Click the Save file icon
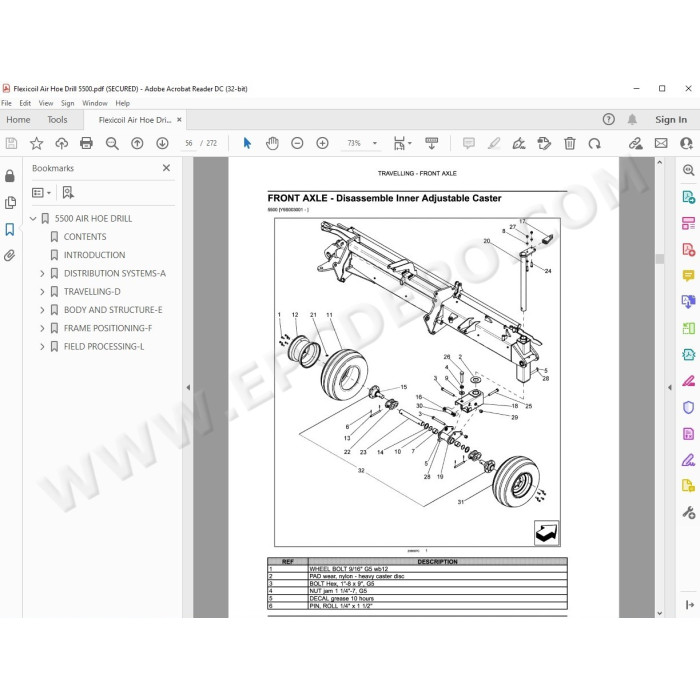Image resolution: width=700 pixels, height=700 pixels. click(11, 143)
